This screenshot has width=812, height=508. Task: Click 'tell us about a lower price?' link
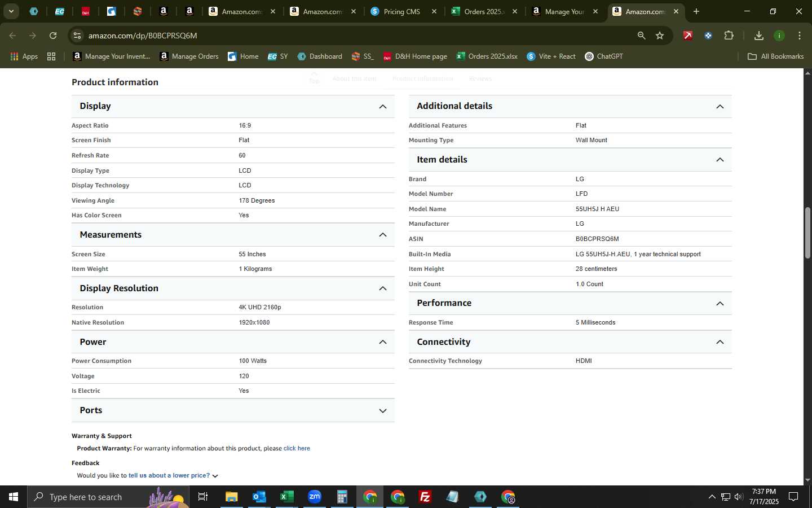[169, 476]
